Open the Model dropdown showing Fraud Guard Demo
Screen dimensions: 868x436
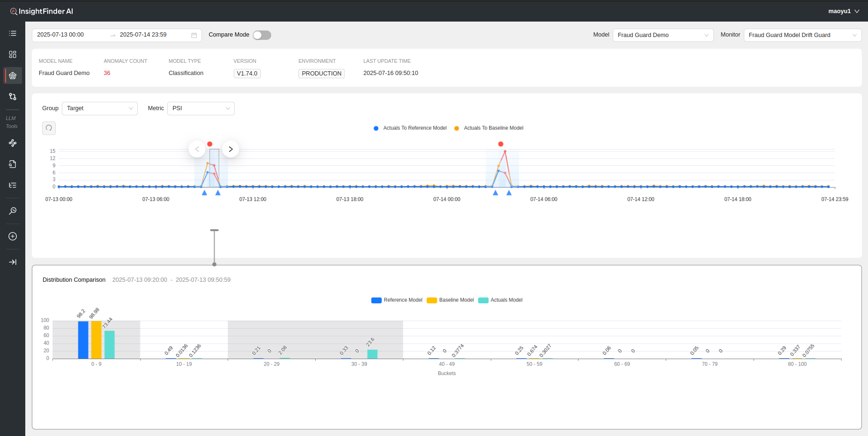pyautogui.click(x=662, y=35)
